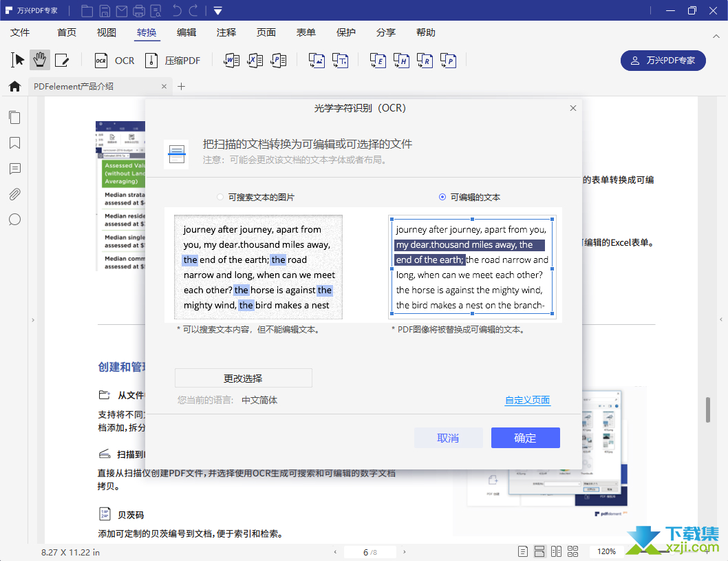This screenshot has height=561, width=728.
Task: Switch to the 视图 tab
Action: 107,32
